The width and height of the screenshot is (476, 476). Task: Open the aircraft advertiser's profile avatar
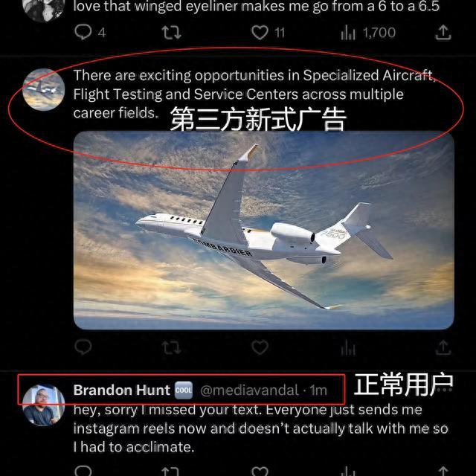pyautogui.click(x=43, y=89)
